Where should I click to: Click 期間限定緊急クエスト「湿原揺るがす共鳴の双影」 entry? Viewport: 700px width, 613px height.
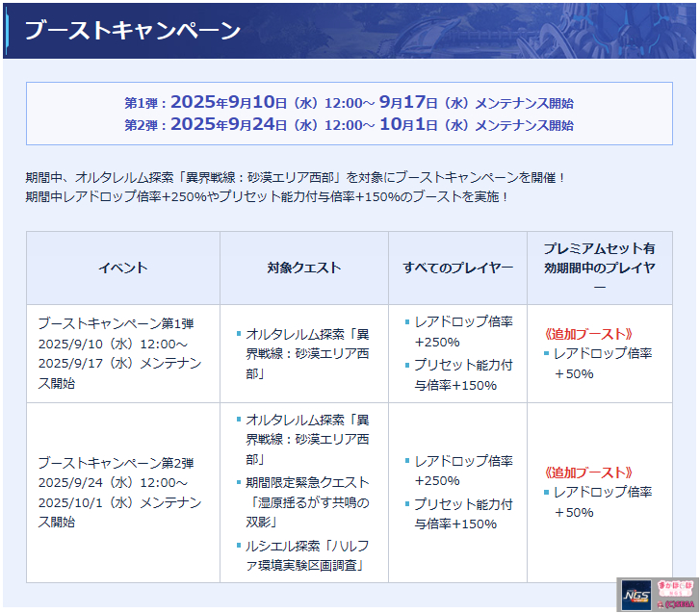point(304,502)
